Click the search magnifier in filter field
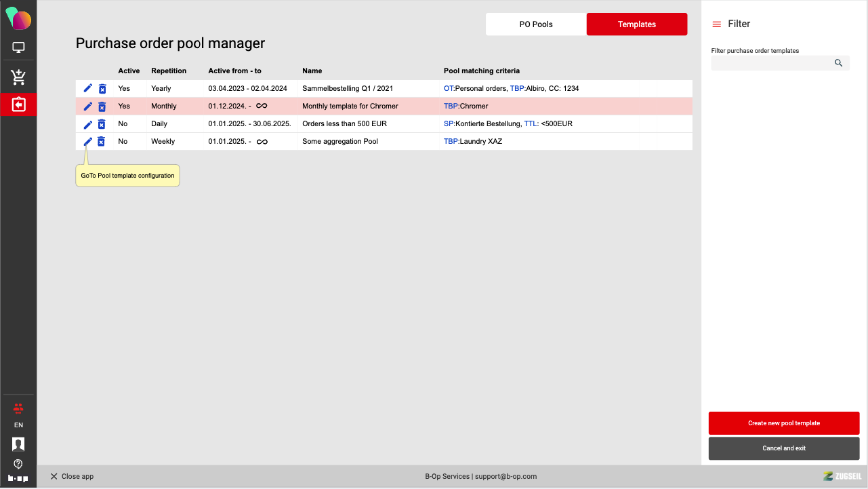 tap(838, 63)
